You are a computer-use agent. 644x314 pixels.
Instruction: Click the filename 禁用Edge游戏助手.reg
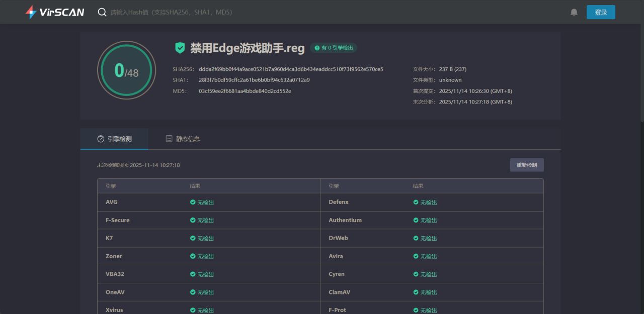(x=248, y=48)
